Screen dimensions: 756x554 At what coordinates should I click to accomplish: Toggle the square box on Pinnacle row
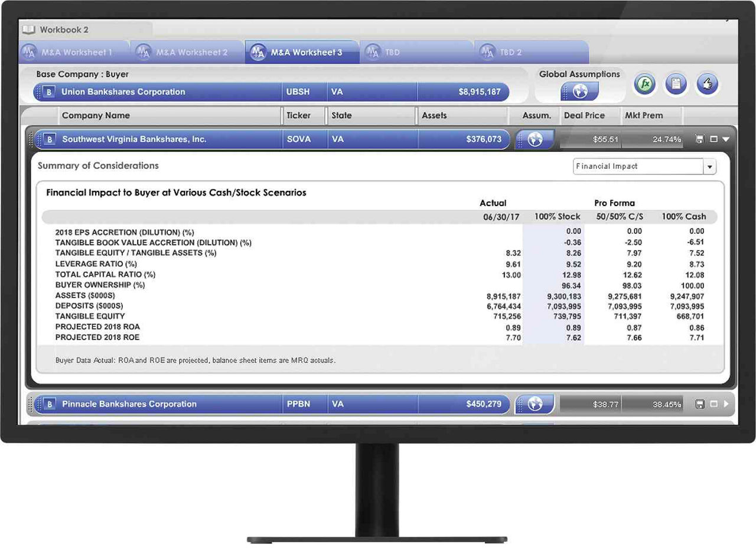pyautogui.click(x=713, y=405)
